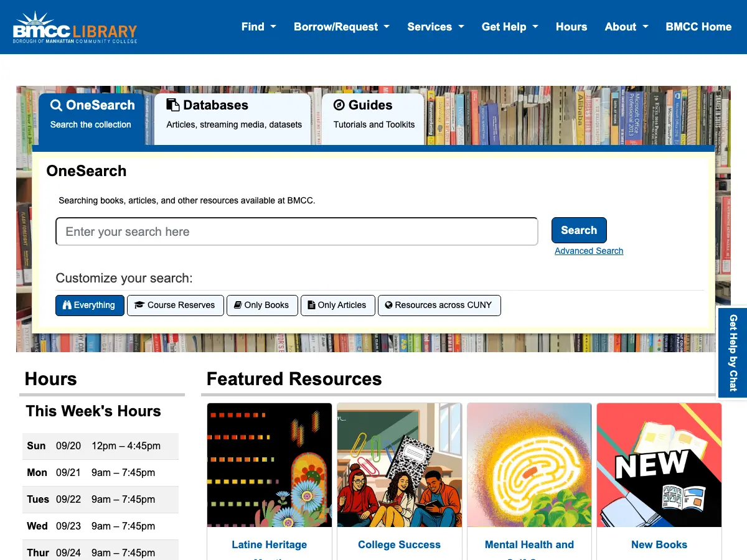Open the Advanced Search link

click(589, 251)
